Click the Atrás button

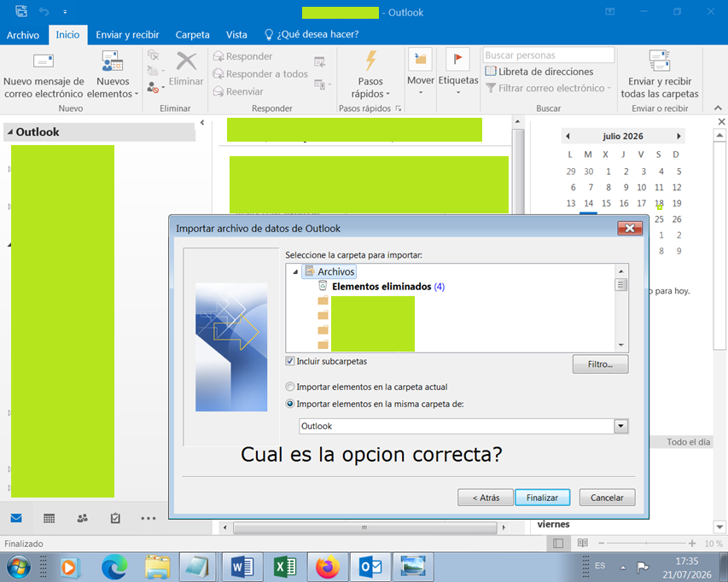point(486,498)
